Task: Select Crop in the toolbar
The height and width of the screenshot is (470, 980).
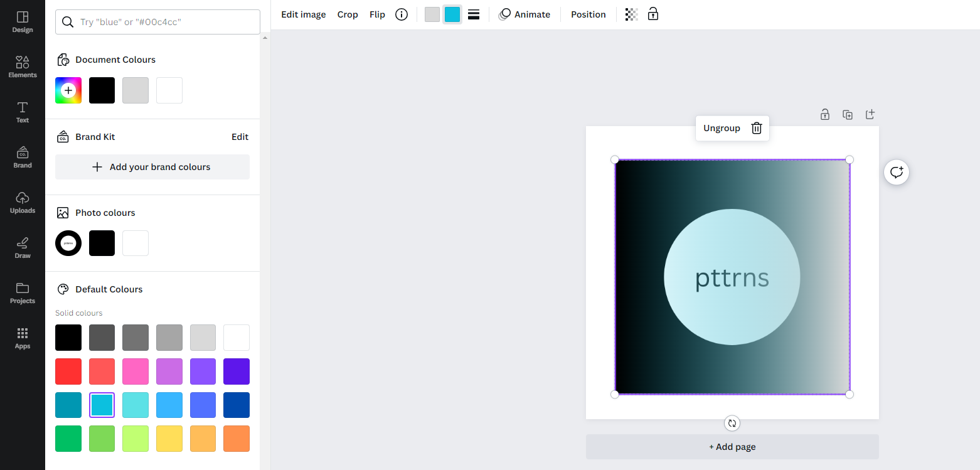Action: [x=348, y=14]
